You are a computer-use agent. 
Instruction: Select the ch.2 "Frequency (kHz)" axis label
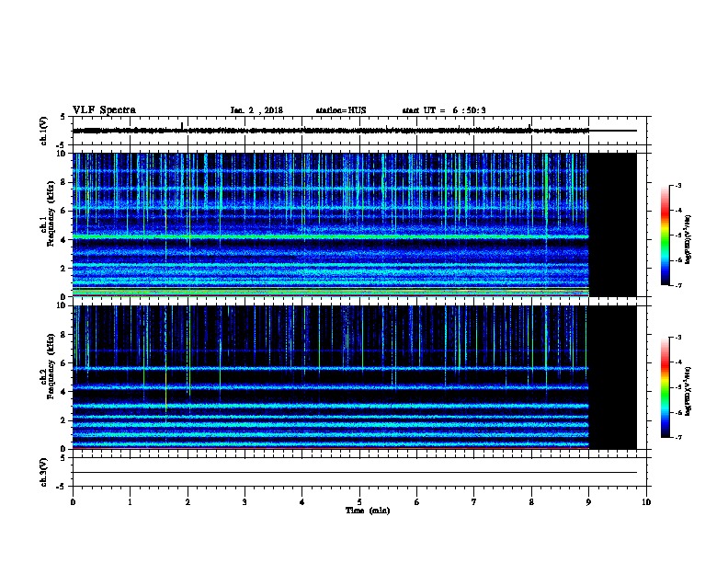pos(51,366)
